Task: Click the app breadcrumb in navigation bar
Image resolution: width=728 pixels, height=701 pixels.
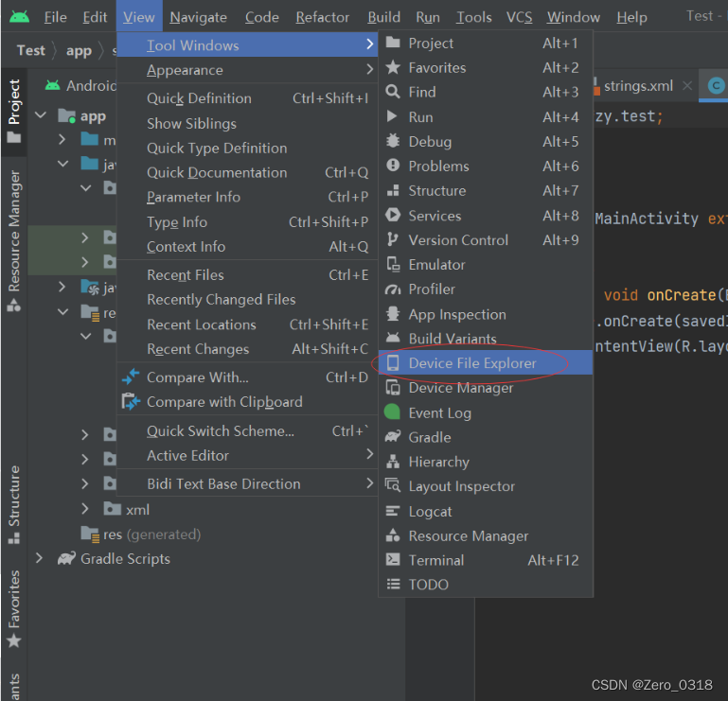Action: pos(79,50)
